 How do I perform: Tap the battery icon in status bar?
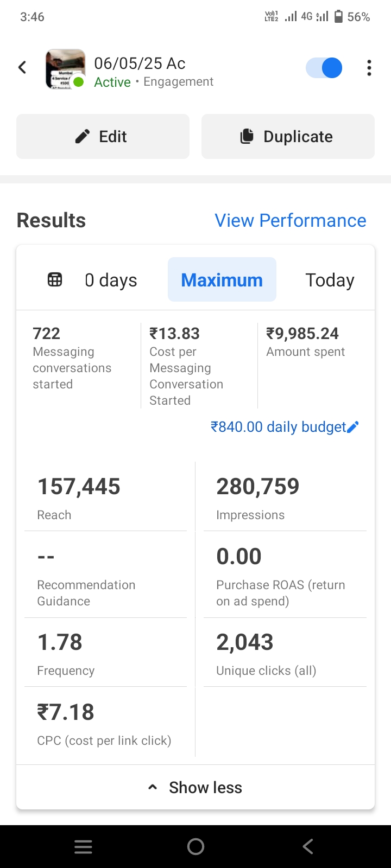(x=338, y=17)
